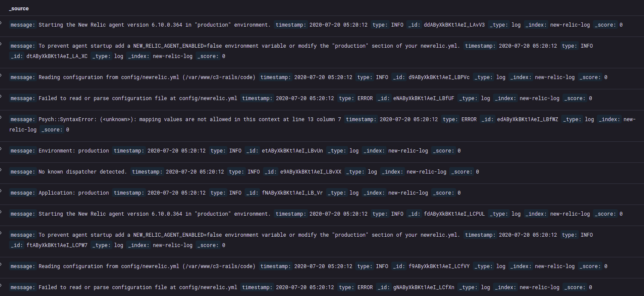Select the id value dtAByXkBKt1AeI_LA_XC
The image size is (644, 296).
(x=57, y=56)
